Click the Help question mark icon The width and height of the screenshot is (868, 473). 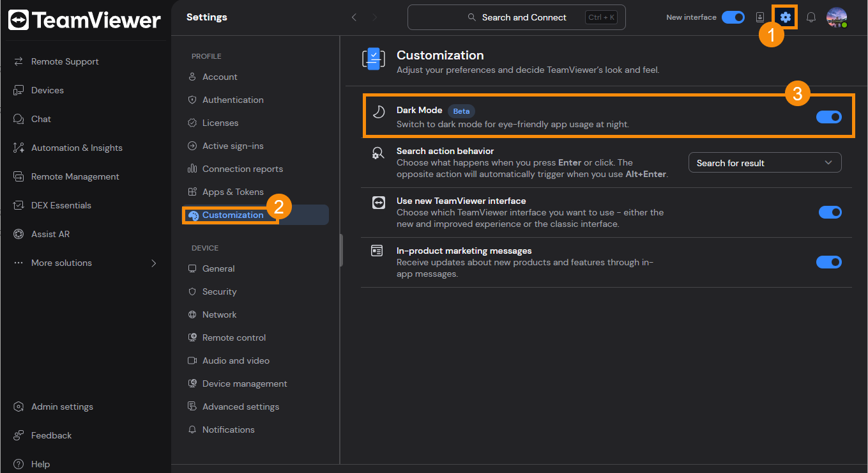click(19, 464)
